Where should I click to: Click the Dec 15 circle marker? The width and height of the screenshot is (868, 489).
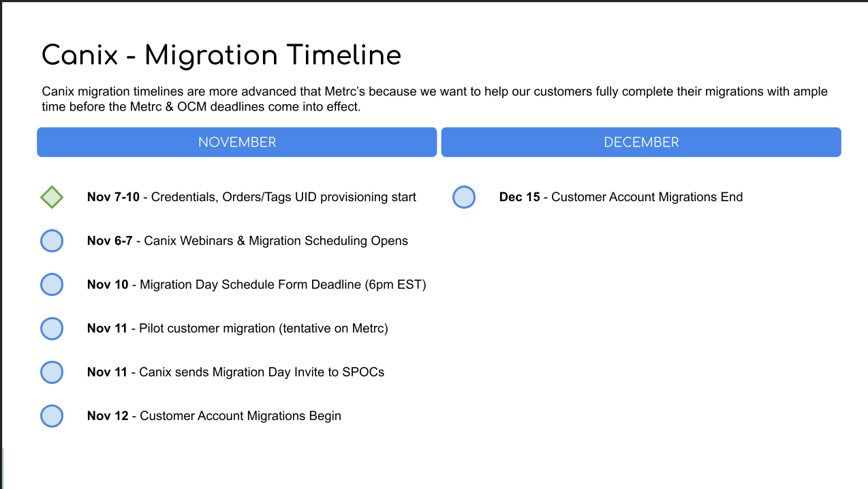pos(464,197)
